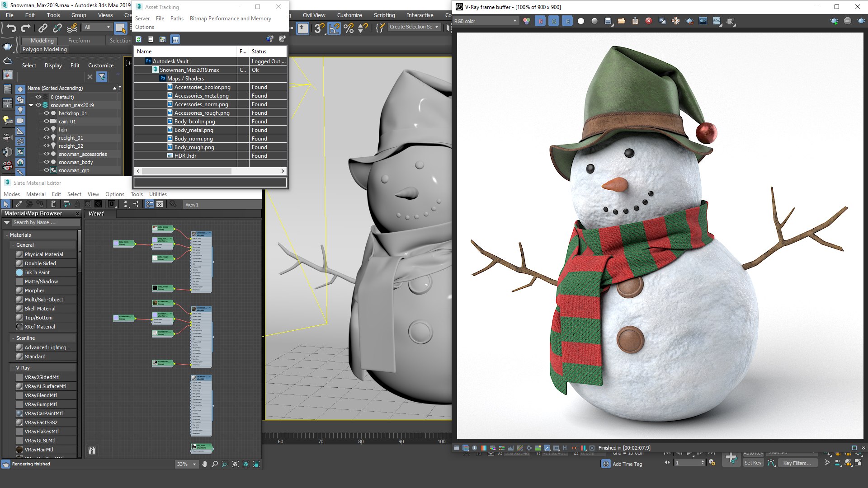
Task: Open the Scripting menu
Action: pos(384,15)
